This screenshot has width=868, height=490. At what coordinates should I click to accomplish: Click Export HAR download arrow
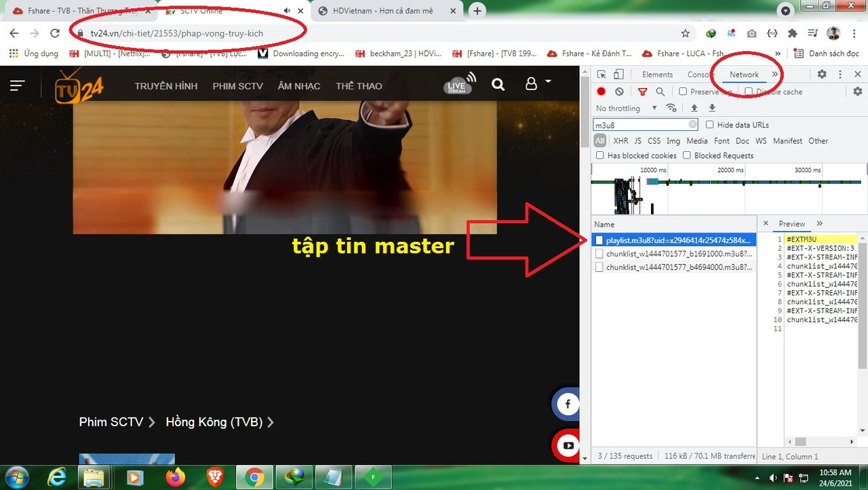712,108
